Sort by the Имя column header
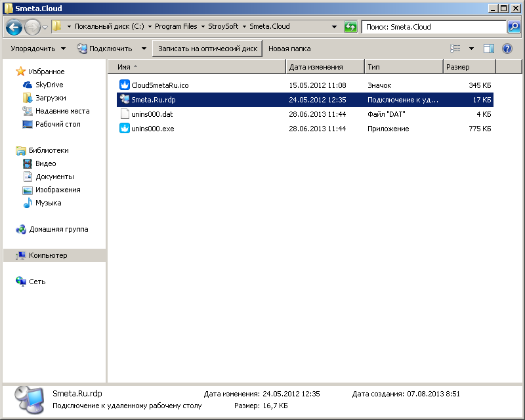The height and width of the screenshot is (420, 525). point(197,67)
